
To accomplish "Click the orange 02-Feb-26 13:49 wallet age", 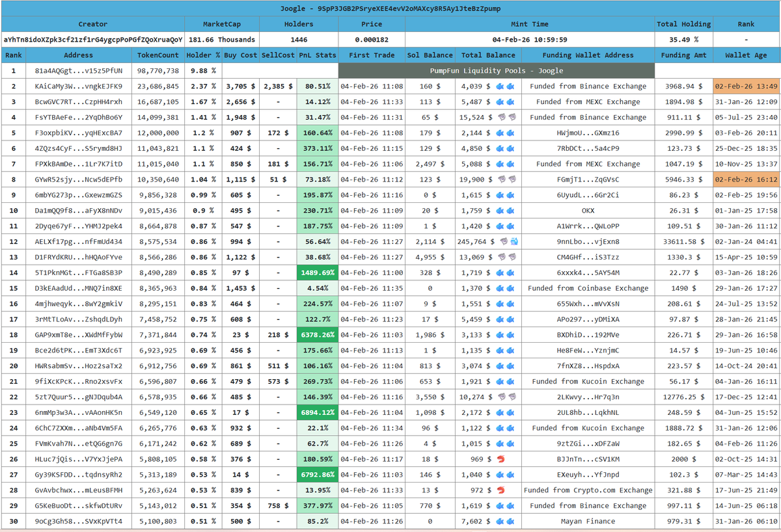I will coord(747,86).
